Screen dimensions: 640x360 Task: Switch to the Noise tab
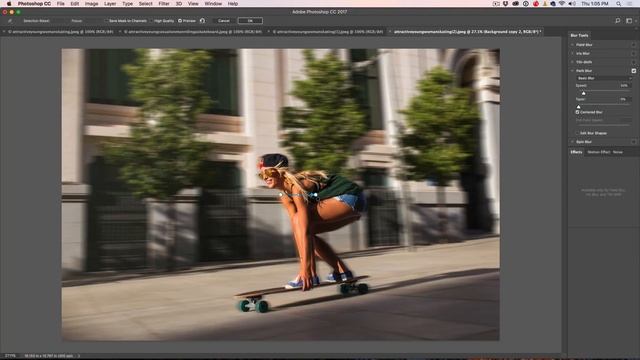pyautogui.click(x=618, y=152)
